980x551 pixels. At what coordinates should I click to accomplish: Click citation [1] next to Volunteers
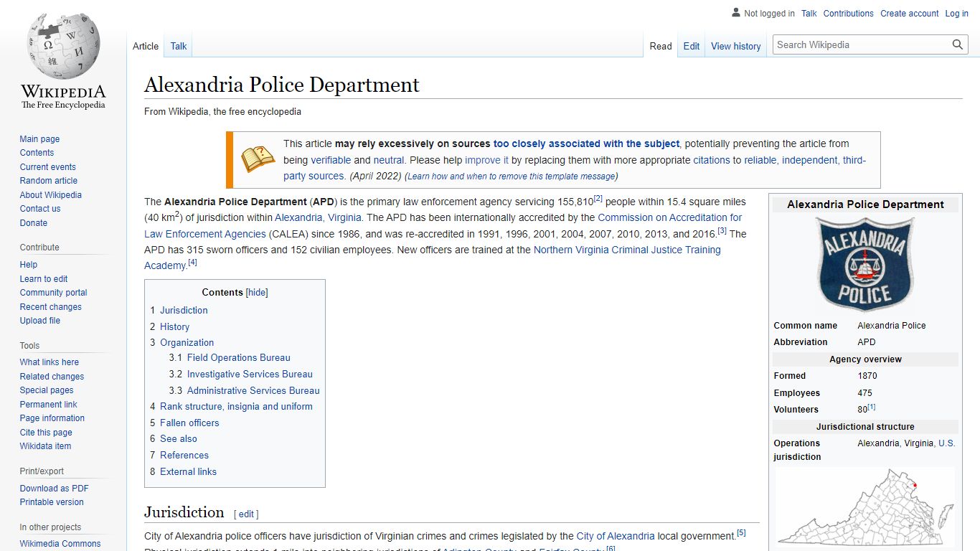[x=872, y=407]
